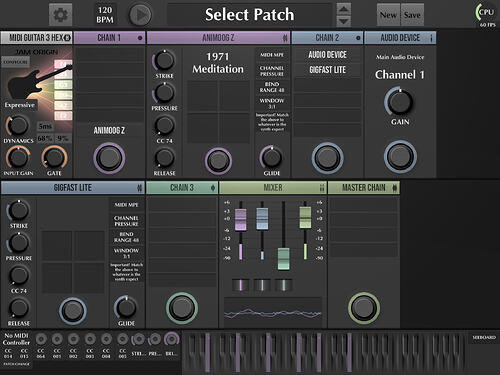Turn the Audio Device Gain knob
The height and width of the screenshot is (375, 500).
point(400,102)
